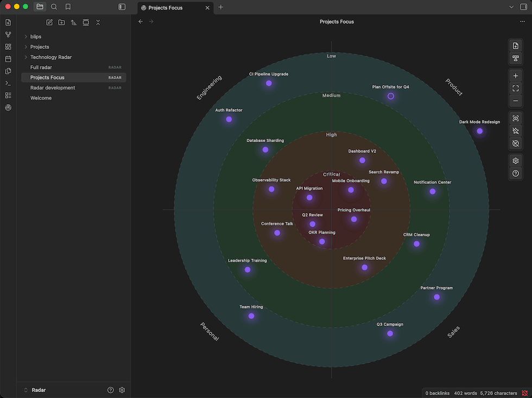Viewport: 532px width, 398px height.
Task: Open the Radar vault switcher
Action: pyautogui.click(x=35, y=390)
